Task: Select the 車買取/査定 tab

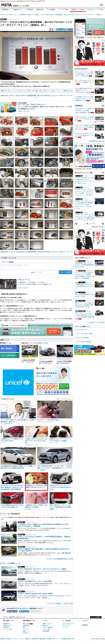Action: (x=40, y=10)
